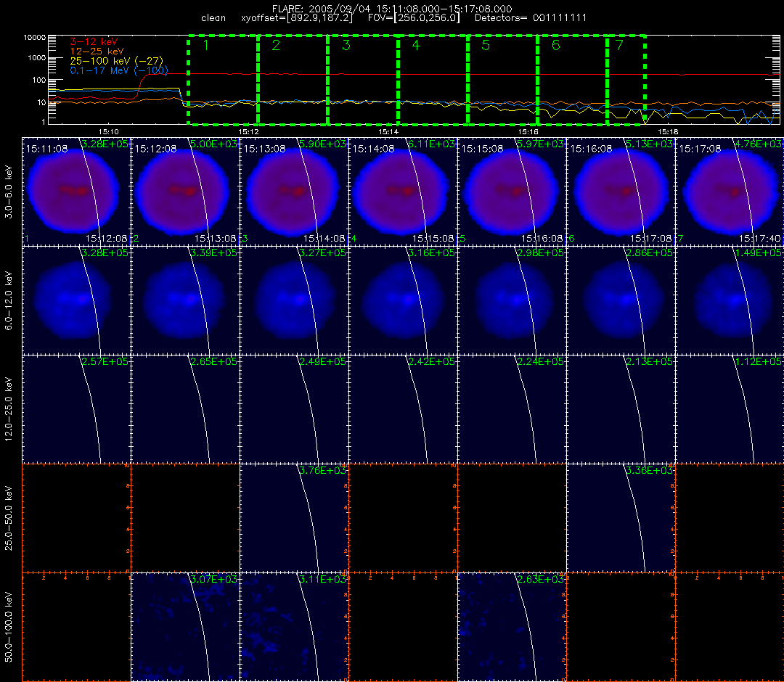The height and width of the screenshot is (682, 784).
Task: Click the 2.24E+05 peak value
Action: pos(541,361)
